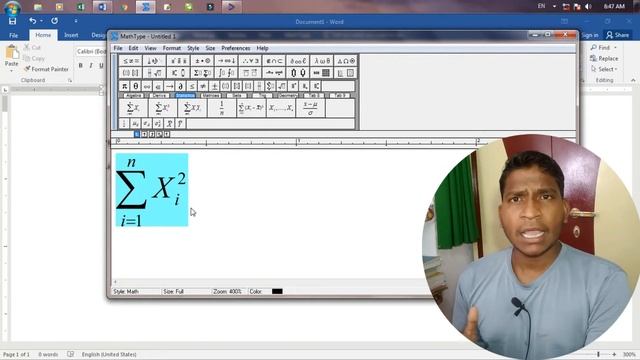Screen dimensions: 640x360
Task: Click Redo in Word's quick access toolbar
Action: [54, 21]
